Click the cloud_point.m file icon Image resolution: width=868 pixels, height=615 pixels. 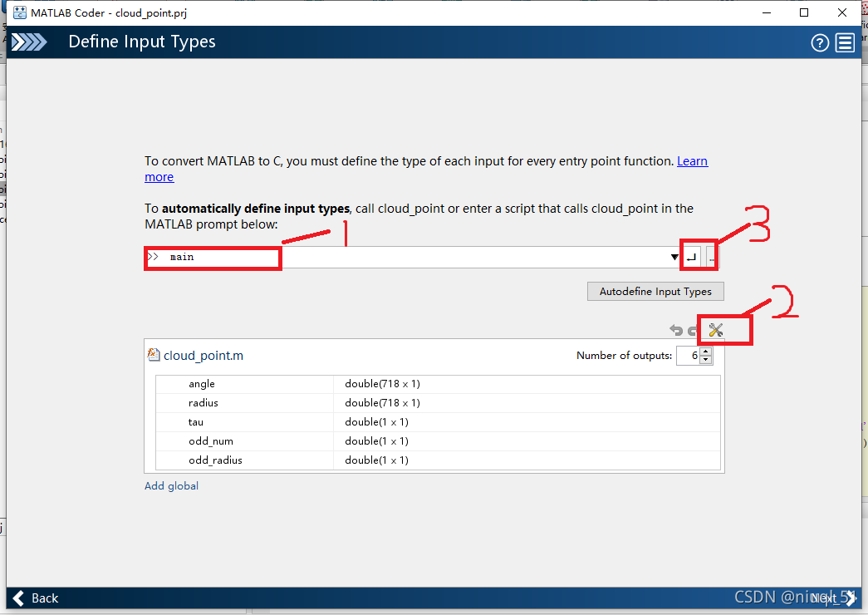(x=154, y=355)
